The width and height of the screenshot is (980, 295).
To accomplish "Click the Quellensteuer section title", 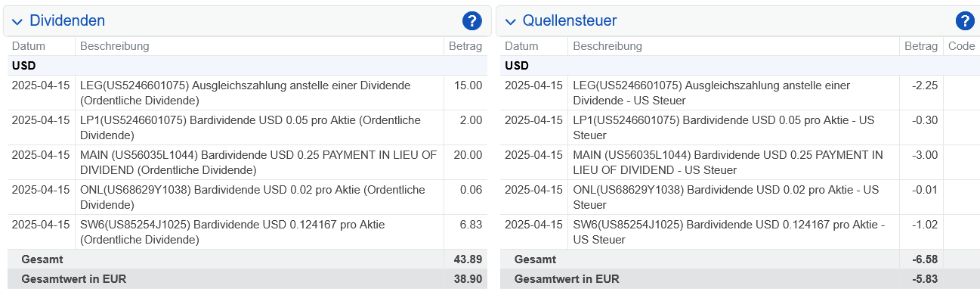I will click(x=570, y=21).
